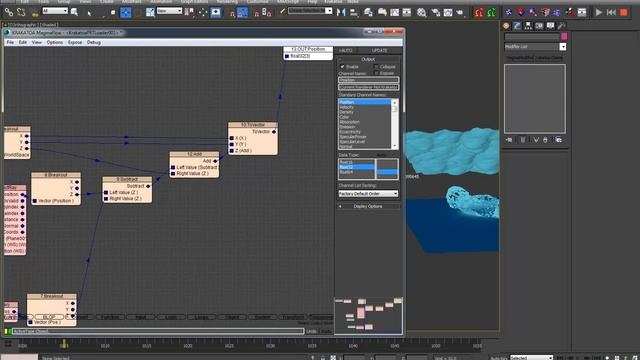
Task: Open the Rendered Frame Window icon
Action: coord(448,13)
